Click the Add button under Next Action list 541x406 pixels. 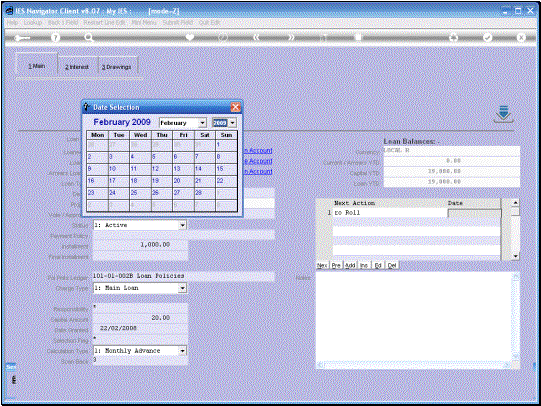coord(350,265)
